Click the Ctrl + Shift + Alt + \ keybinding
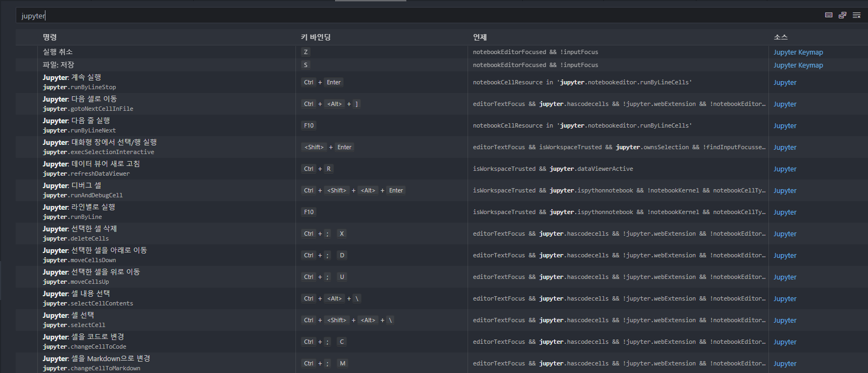The width and height of the screenshot is (868, 373). click(348, 320)
